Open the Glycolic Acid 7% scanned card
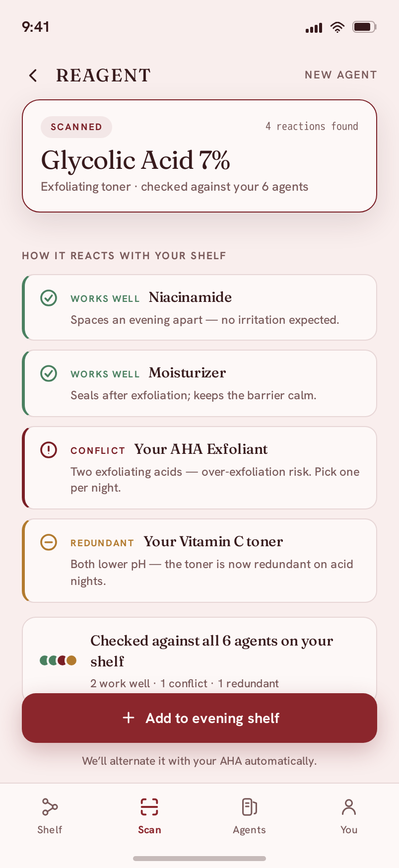The image size is (399, 868). (199, 156)
